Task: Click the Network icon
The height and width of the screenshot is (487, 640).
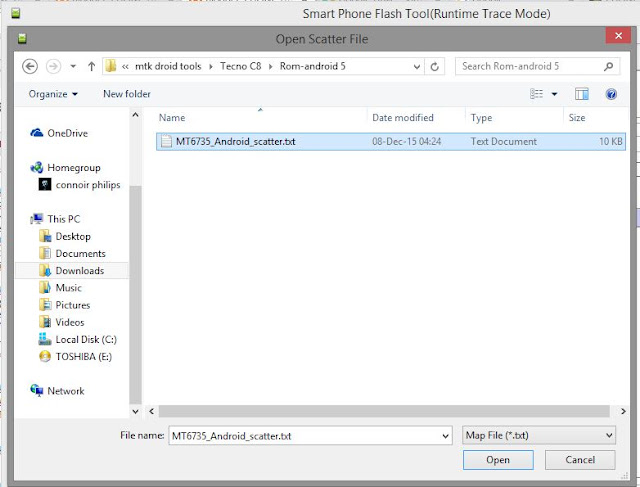Action: coord(37,391)
